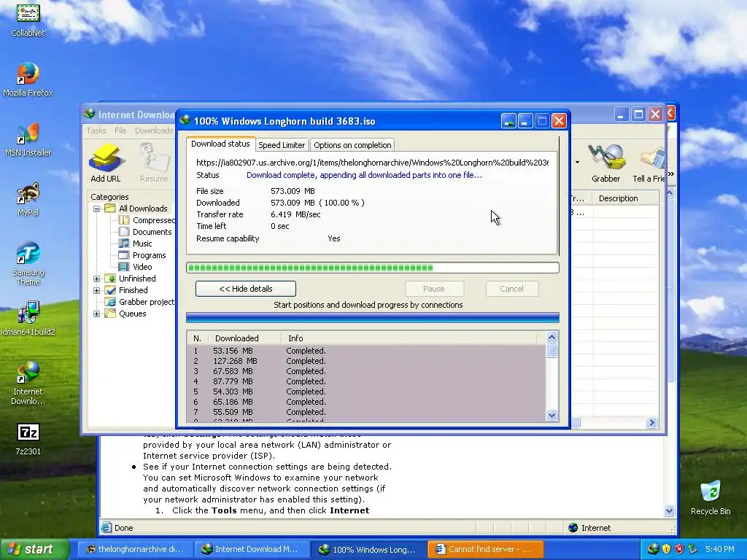Viewport: 747px width, 560px height.
Task: Open the 7z2301 desktop icon
Action: (28, 438)
